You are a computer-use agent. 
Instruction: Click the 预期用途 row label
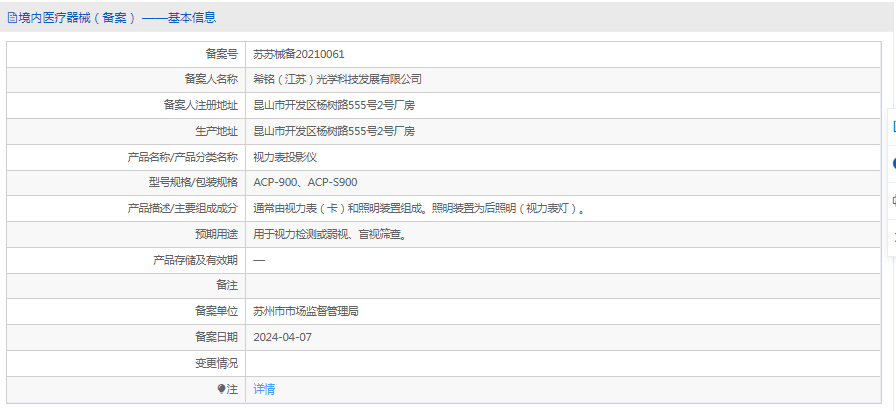(216, 234)
